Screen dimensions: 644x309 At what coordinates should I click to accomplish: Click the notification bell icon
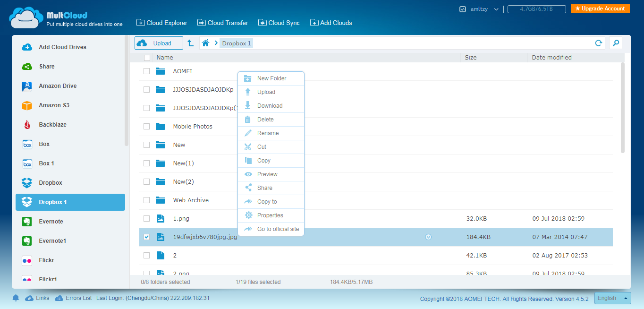[16, 298]
